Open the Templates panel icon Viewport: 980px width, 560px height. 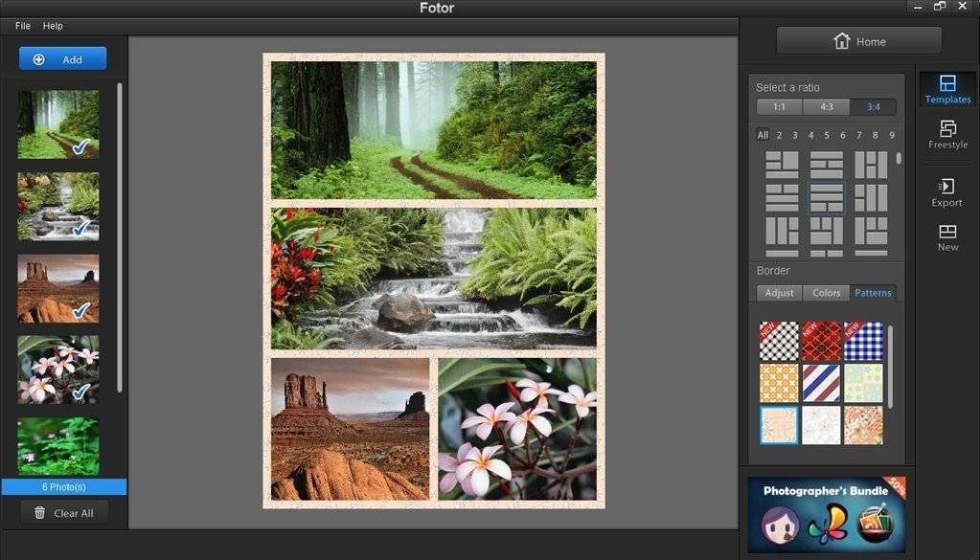947,83
